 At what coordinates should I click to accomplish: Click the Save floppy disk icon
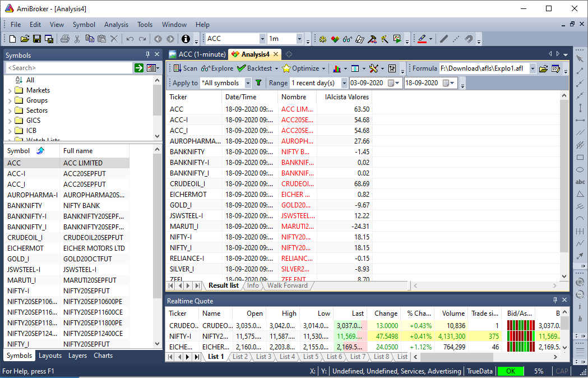[x=37, y=39]
